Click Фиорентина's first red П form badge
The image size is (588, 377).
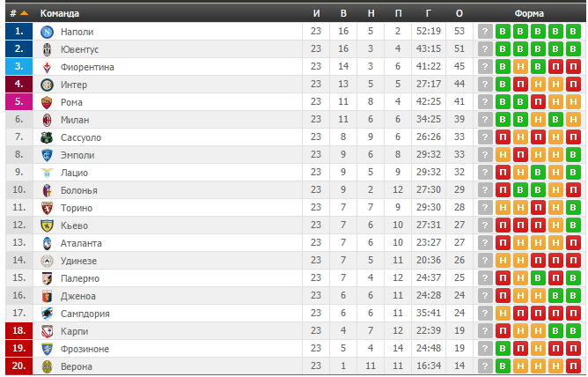(555, 67)
